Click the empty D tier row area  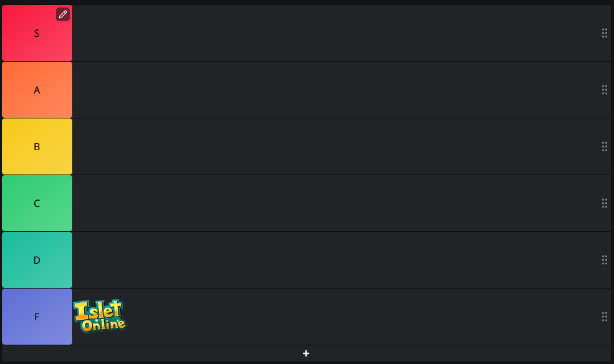(x=336, y=260)
